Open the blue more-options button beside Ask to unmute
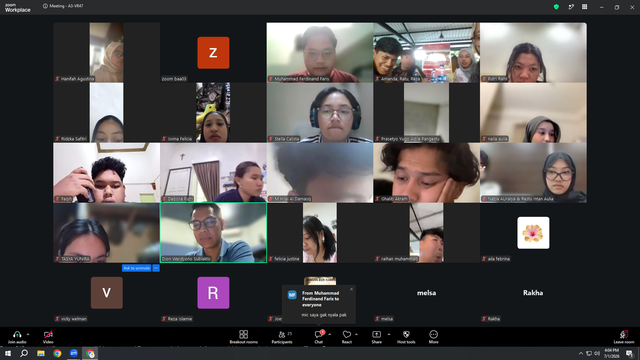Viewport: 640px width, 360px height. [156, 268]
